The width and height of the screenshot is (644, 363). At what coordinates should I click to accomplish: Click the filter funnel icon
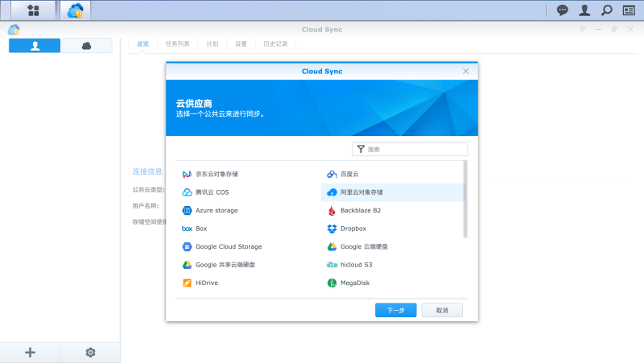click(x=361, y=149)
